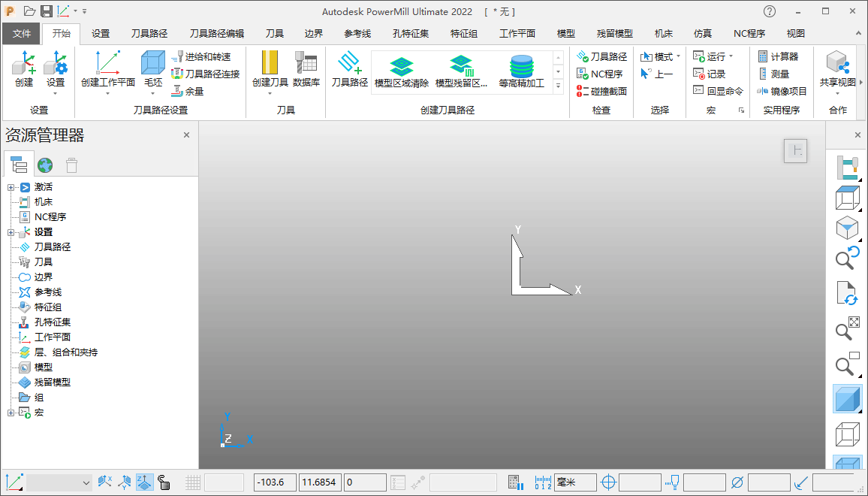This screenshot has width=868, height=496.
Task: Expand the strategy gallery more arrow
Action: [x=558, y=86]
